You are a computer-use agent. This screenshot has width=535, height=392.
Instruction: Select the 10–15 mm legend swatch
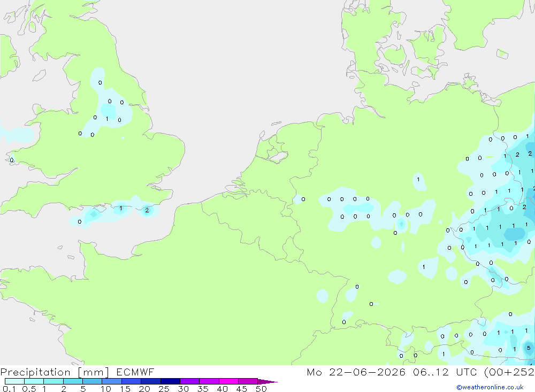[x=112, y=381]
